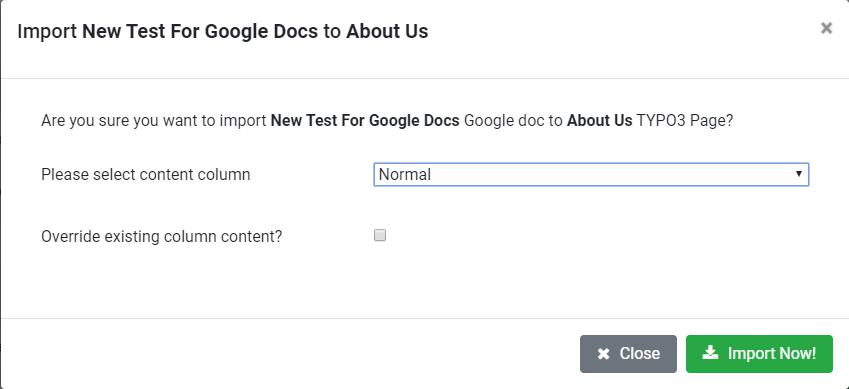Click the 'Close' text in footer button
The image size is (849, 389).
(x=639, y=354)
